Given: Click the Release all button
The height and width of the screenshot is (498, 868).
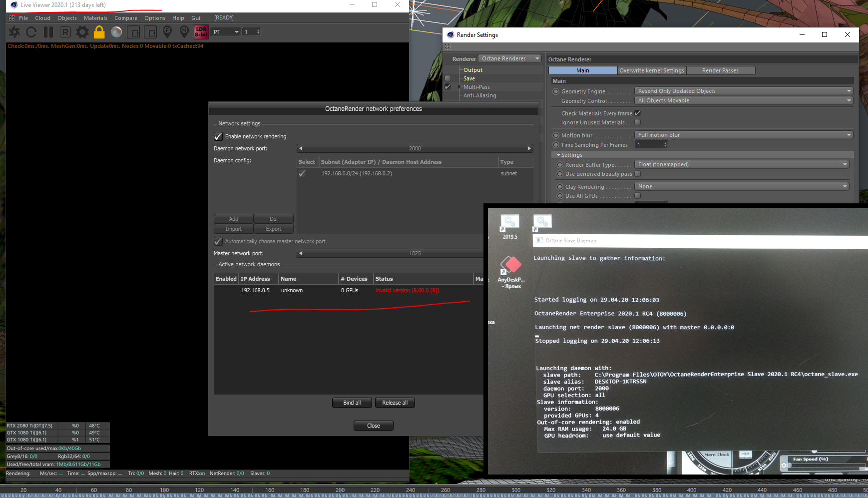Looking at the screenshot, I should pyautogui.click(x=395, y=403).
